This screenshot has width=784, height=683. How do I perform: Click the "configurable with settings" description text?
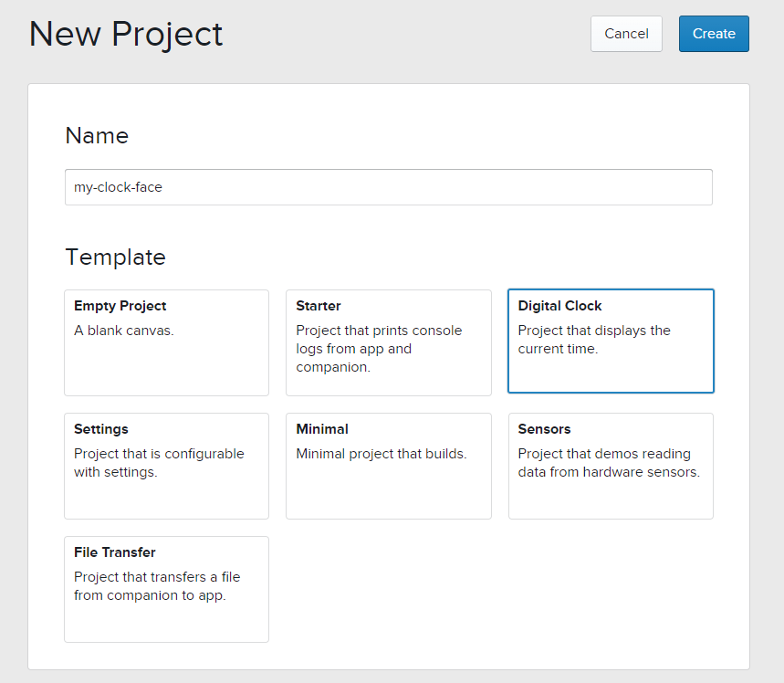tap(159, 463)
